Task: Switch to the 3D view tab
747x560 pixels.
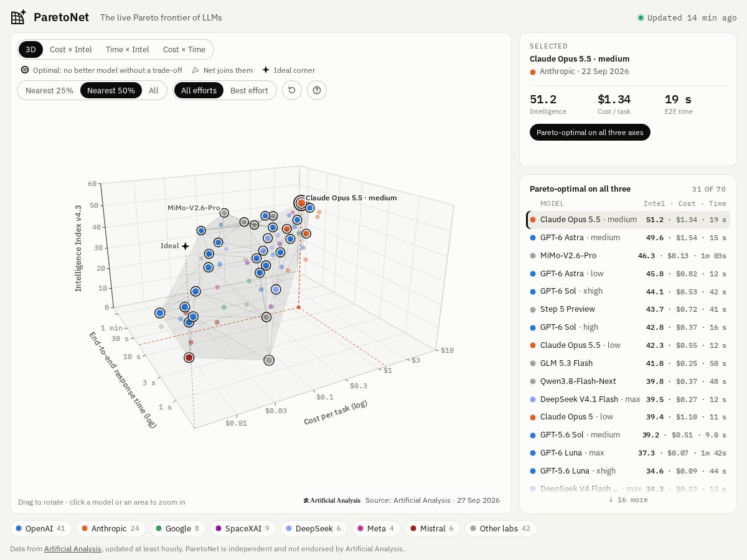Action: [x=31, y=50]
